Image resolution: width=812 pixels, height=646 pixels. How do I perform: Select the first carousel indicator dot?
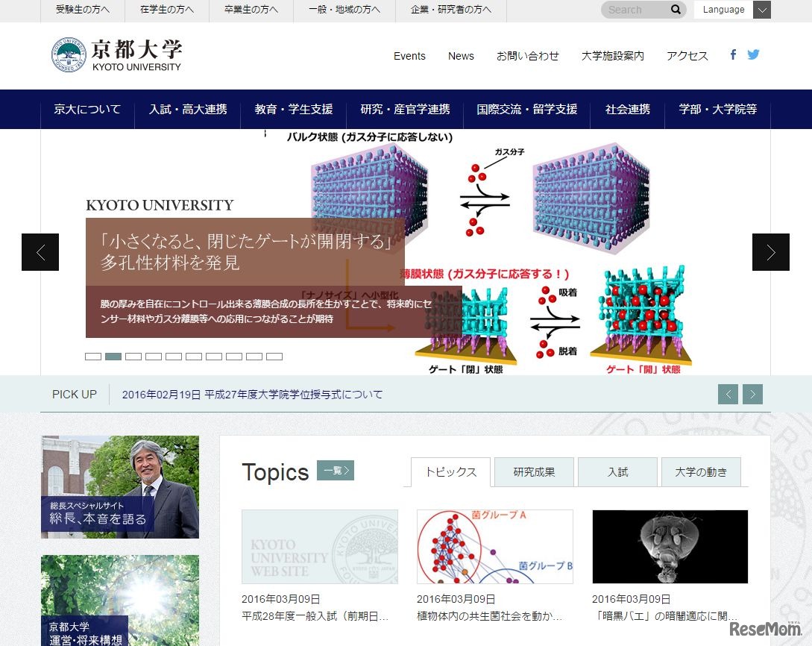pos(92,356)
